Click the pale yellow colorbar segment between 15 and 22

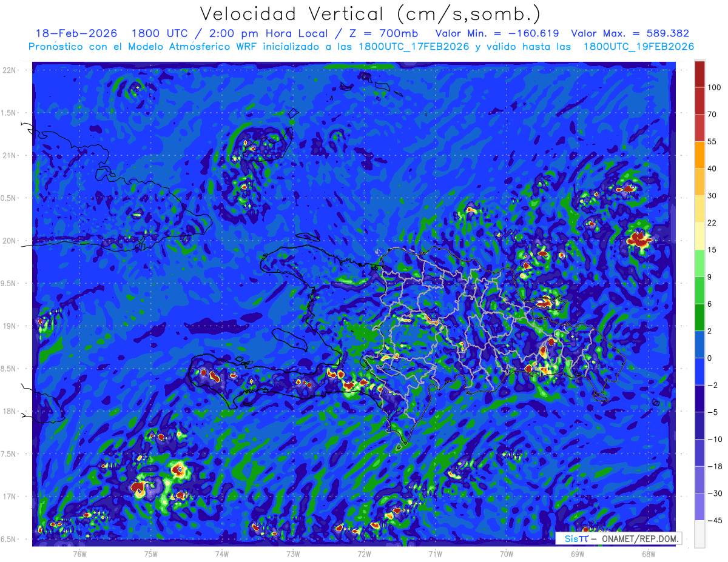[x=699, y=236]
